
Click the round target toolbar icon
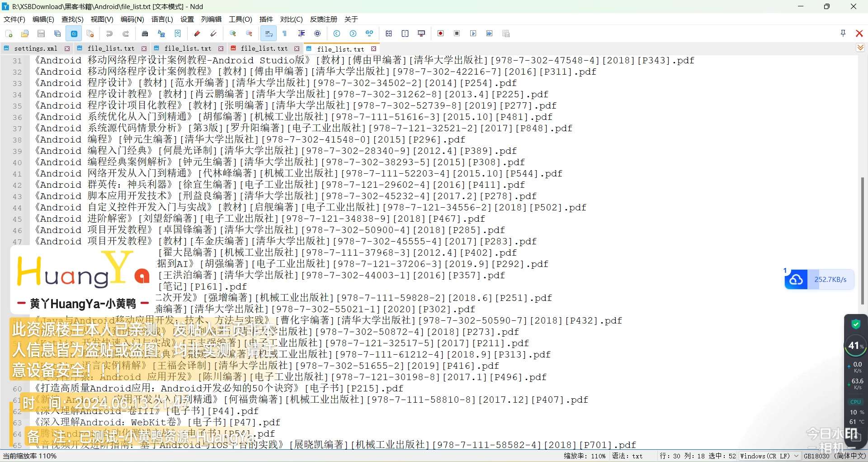pyautogui.click(x=317, y=33)
